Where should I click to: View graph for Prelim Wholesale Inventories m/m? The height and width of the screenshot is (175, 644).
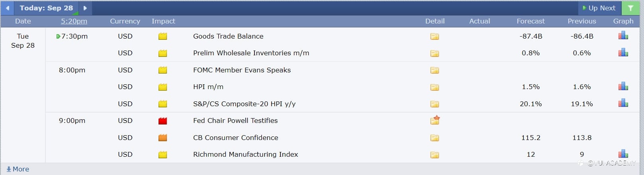[x=623, y=52]
